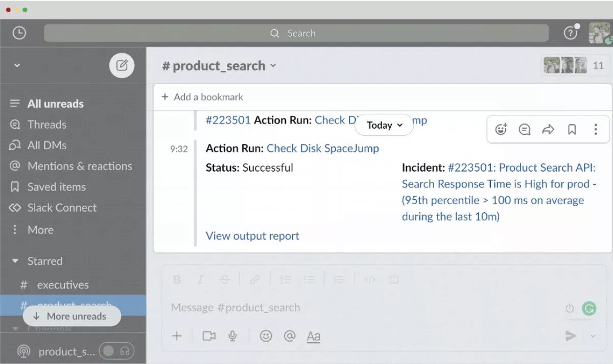This screenshot has width=613, height=364.
Task: Open the compose new message icon
Action: pos(122,65)
